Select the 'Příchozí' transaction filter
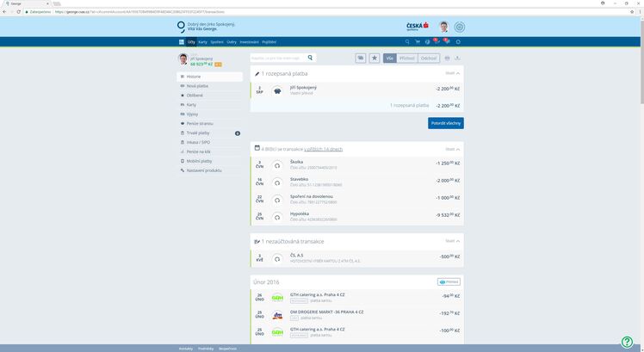 (x=406, y=58)
